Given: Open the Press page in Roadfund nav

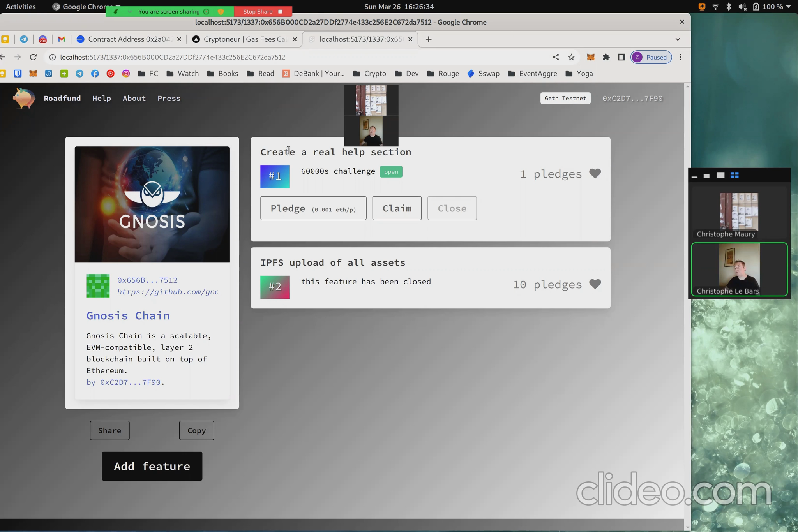Looking at the screenshot, I should [169, 98].
